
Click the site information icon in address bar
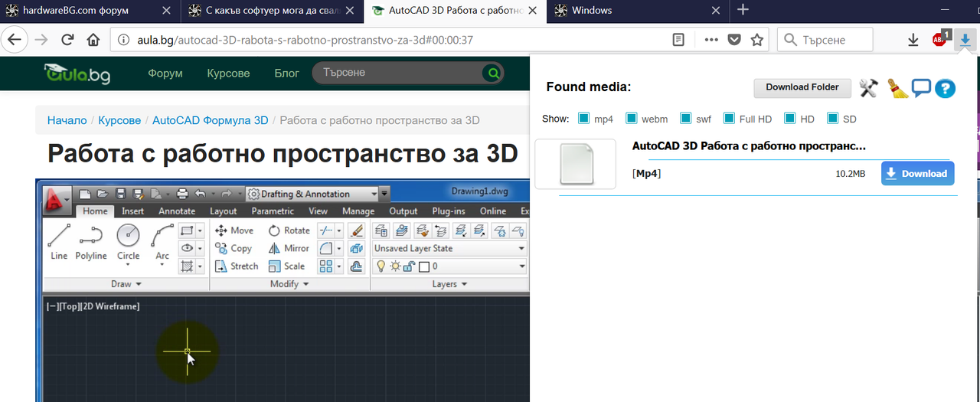(x=123, y=40)
